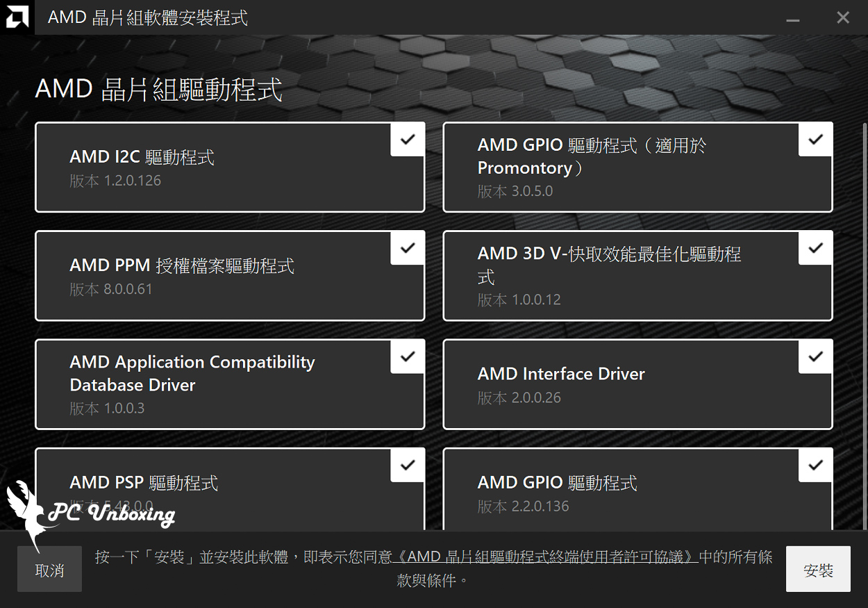Viewport: 868px width, 608px height.
Task: Uncheck the AMD I2C driver checkbox
Action: point(408,140)
